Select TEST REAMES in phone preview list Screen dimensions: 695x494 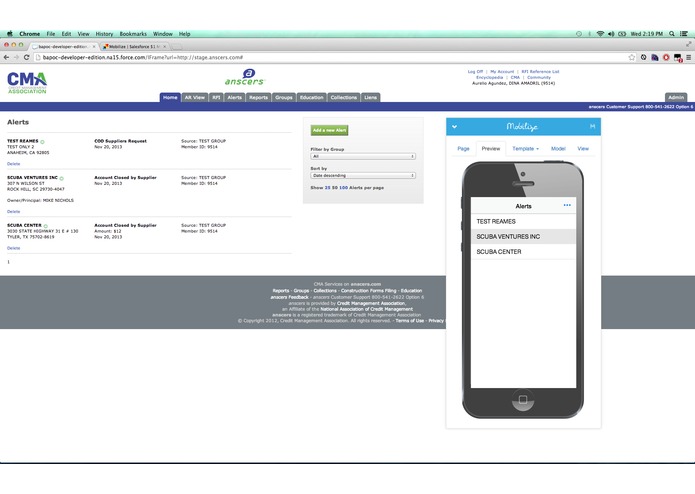click(x=523, y=222)
